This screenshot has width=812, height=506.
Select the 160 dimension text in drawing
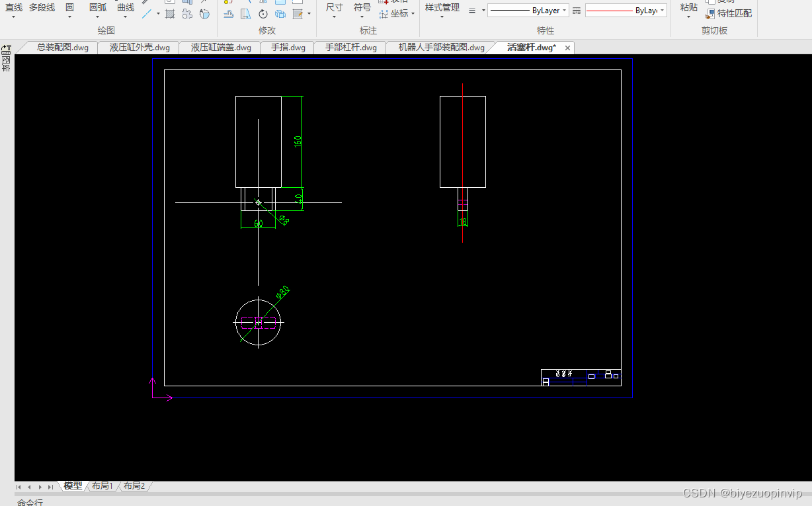click(298, 142)
